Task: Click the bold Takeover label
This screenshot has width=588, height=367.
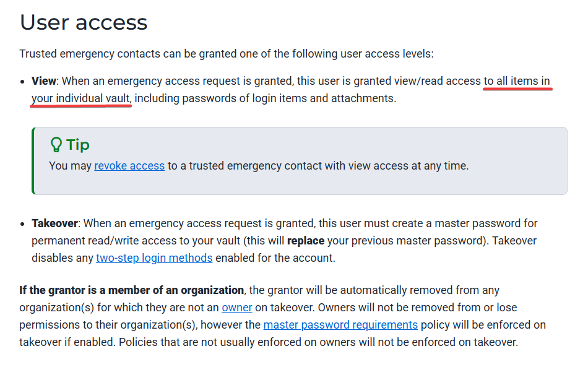Action: click(54, 223)
